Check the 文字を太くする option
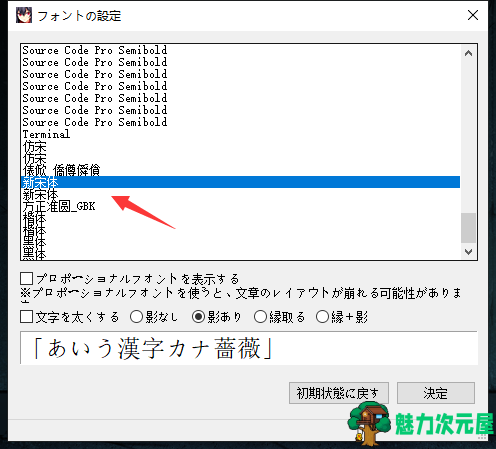The height and width of the screenshot is (449, 496). (x=26, y=317)
